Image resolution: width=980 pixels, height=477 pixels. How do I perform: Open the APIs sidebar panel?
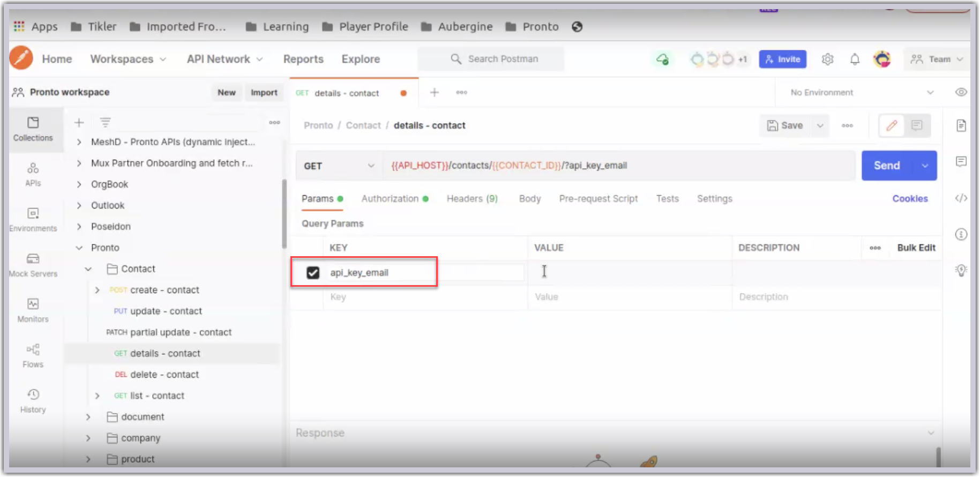tap(33, 175)
